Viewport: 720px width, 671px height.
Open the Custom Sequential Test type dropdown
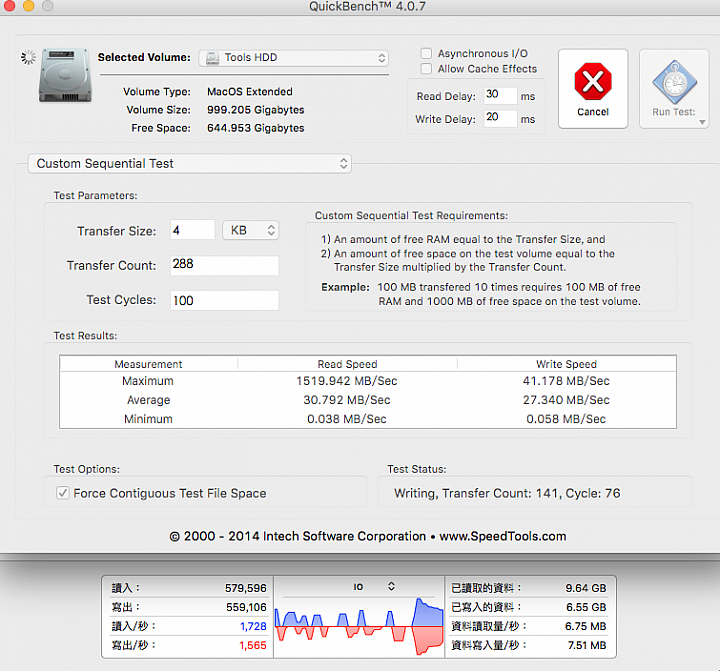pos(190,164)
